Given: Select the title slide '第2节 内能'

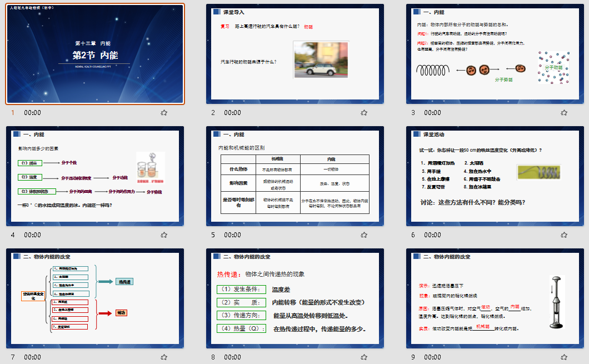Looking at the screenshot, I should (x=95, y=54).
